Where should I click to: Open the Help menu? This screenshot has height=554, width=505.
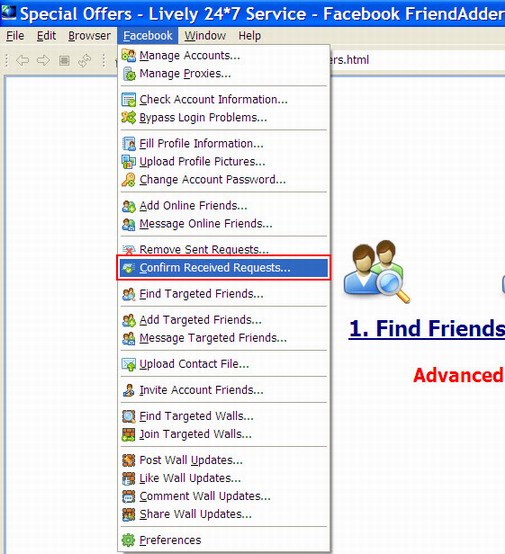click(249, 36)
